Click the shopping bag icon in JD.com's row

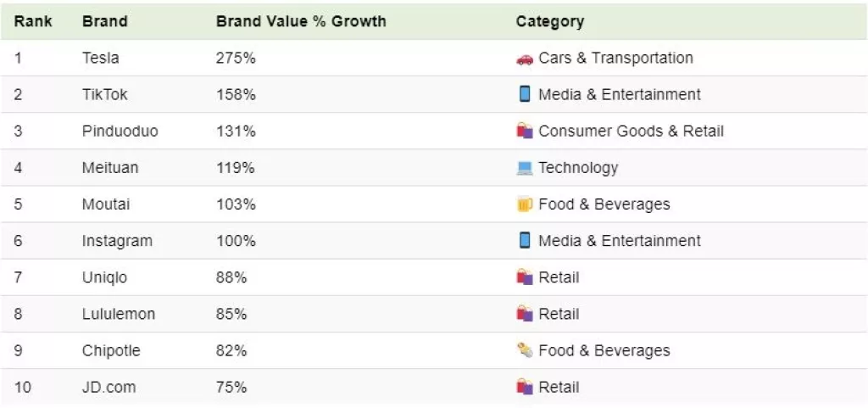(525, 387)
